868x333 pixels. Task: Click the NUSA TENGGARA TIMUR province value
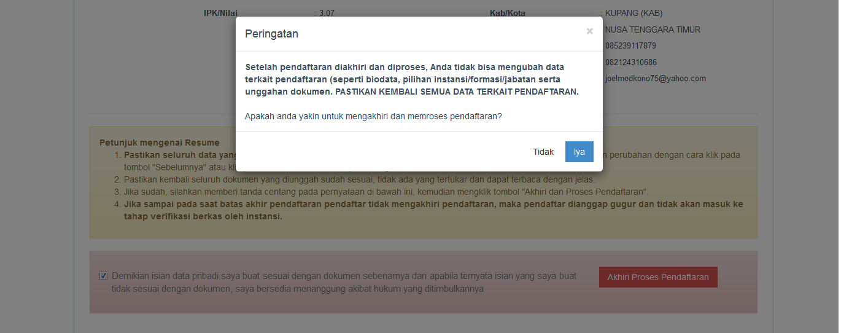(653, 29)
